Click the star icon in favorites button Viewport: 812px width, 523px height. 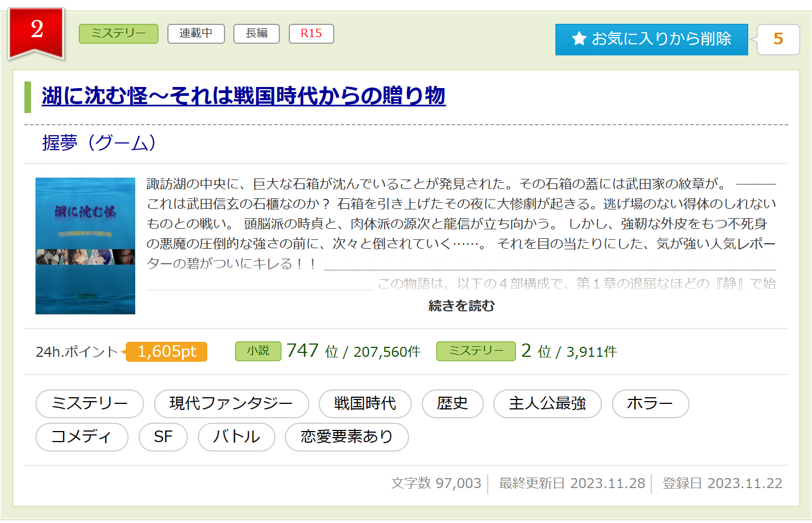(x=579, y=39)
